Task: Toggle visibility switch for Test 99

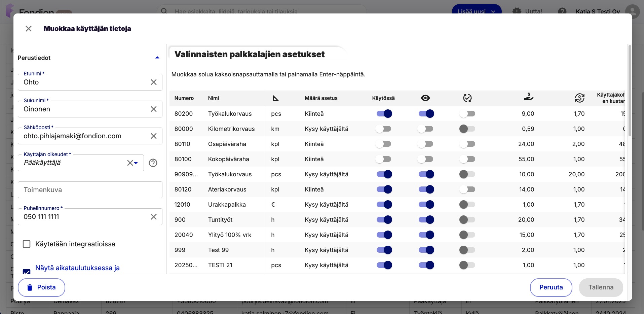Action: coord(426,250)
